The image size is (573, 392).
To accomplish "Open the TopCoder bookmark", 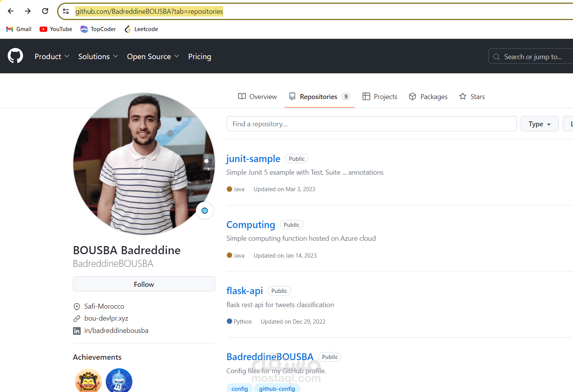I will click(x=98, y=29).
